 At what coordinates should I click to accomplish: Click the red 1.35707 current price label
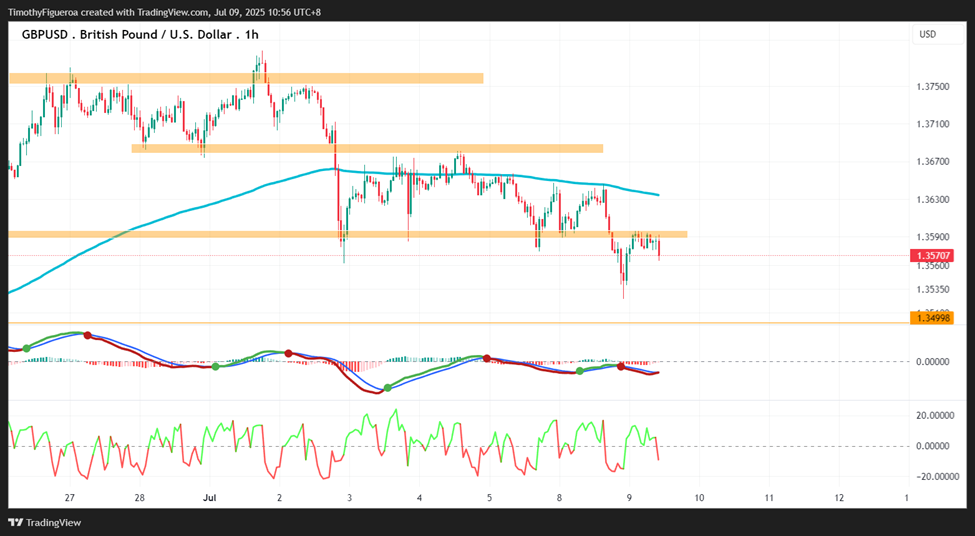(931, 256)
